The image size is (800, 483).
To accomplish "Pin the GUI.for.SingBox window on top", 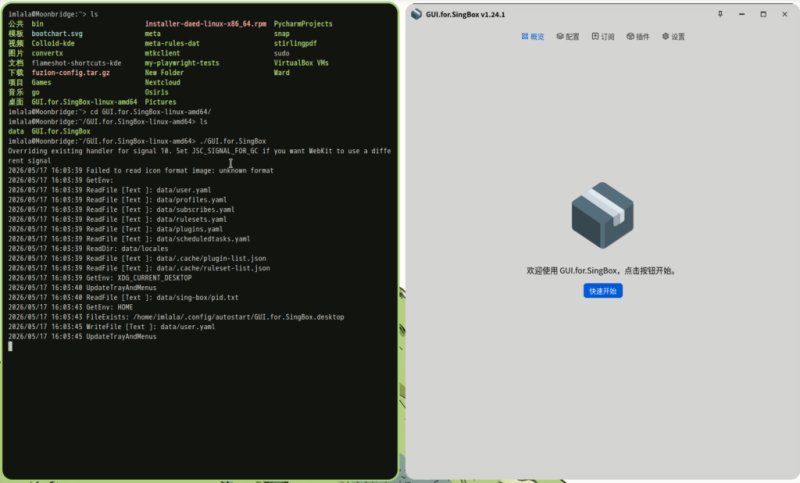I will 720,14.
